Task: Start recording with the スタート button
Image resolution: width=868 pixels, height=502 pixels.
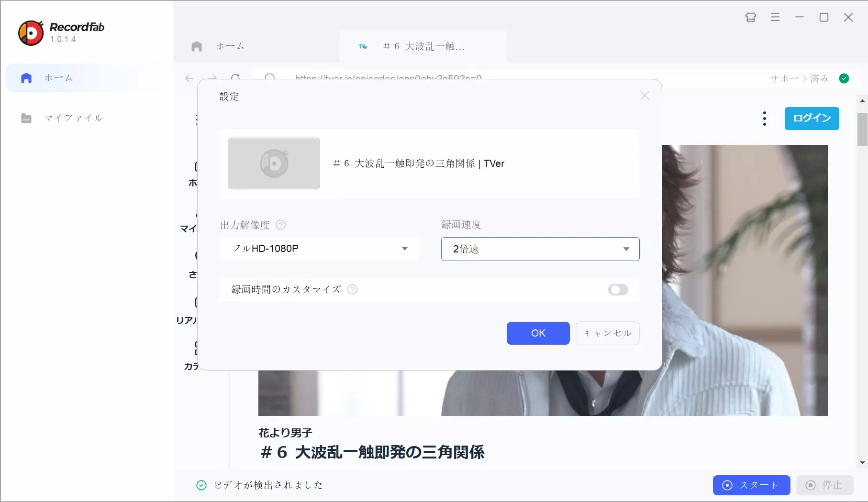Action: coord(751,485)
